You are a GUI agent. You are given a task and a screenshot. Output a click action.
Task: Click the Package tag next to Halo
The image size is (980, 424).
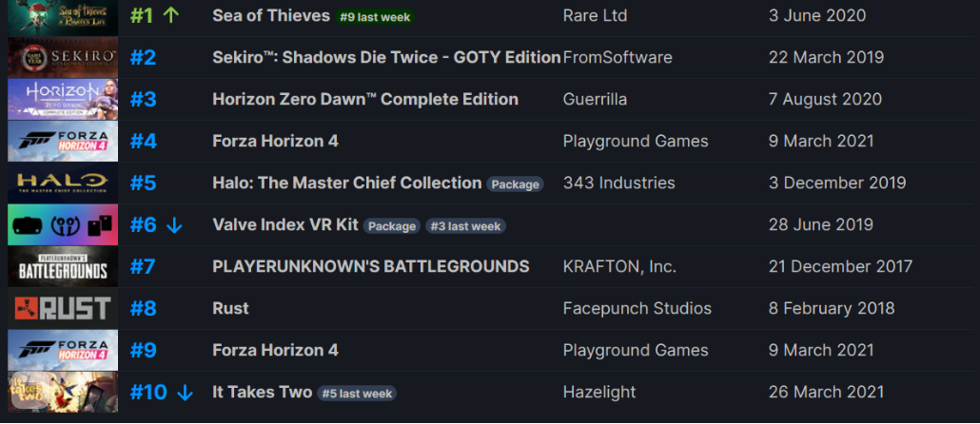(515, 184)
